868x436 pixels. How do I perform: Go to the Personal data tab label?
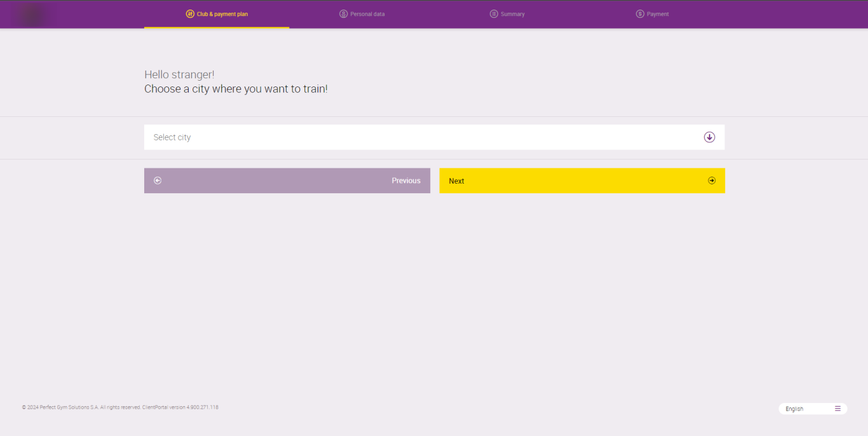click(x=367, y=14)
